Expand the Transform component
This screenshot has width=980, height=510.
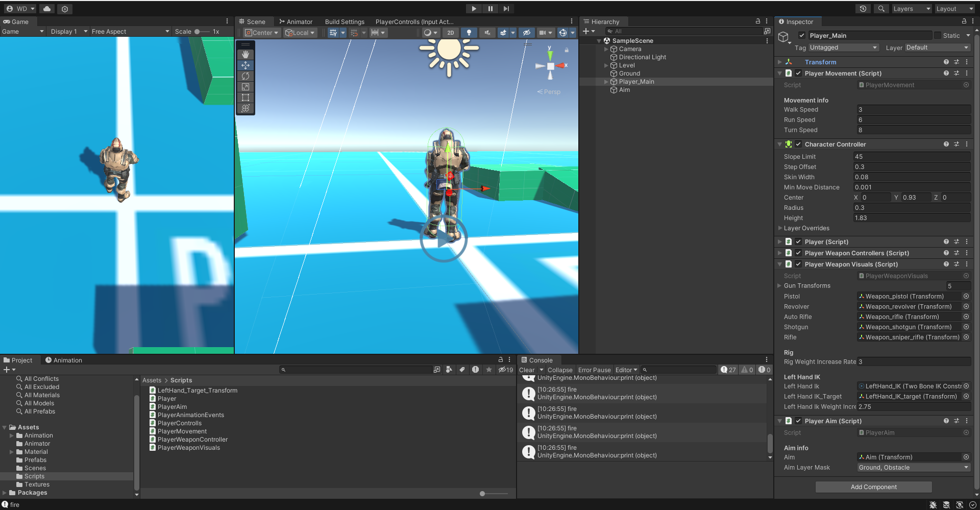[779, 62]
